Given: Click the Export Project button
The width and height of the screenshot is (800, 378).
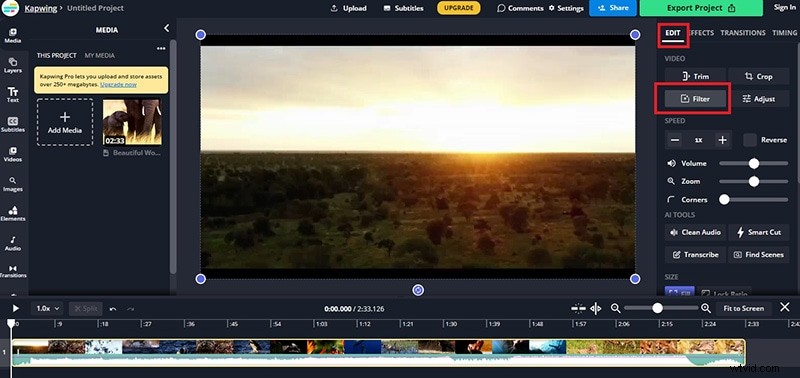Looking at the screenshot, I should click(x=701, y=8).
